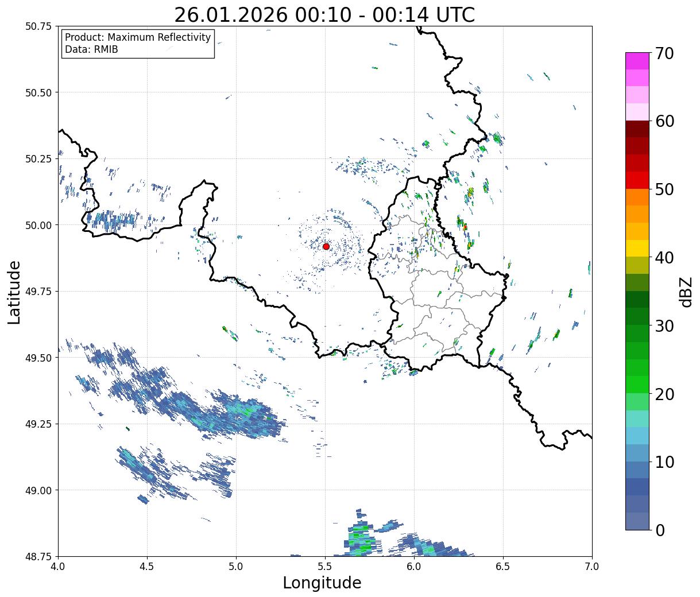The height and width of the screenshot is (597, 700).
Task: Click the 'dBZ' colorbar label
Action: point(686,291)
